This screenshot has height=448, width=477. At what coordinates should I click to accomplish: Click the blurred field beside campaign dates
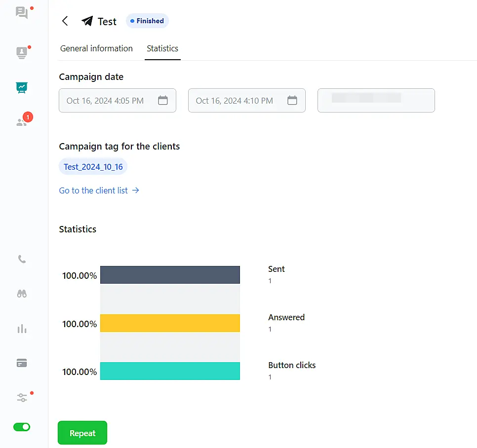(x=376, y=101)
